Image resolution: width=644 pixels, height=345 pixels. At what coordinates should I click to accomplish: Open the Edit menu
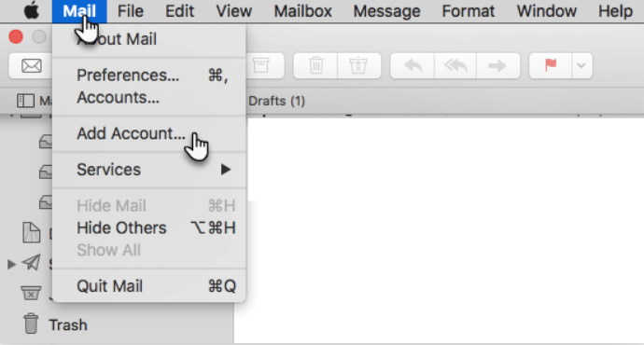click(x=179, y=11)
